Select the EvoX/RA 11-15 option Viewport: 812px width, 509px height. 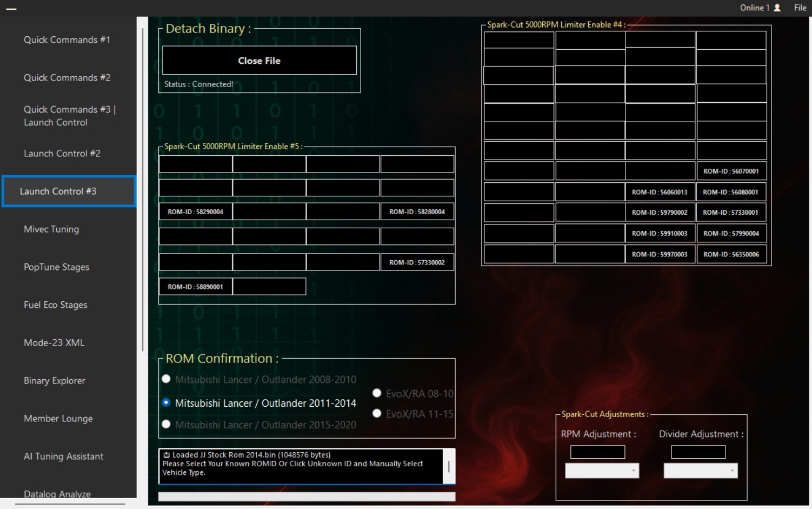[376, 413]
